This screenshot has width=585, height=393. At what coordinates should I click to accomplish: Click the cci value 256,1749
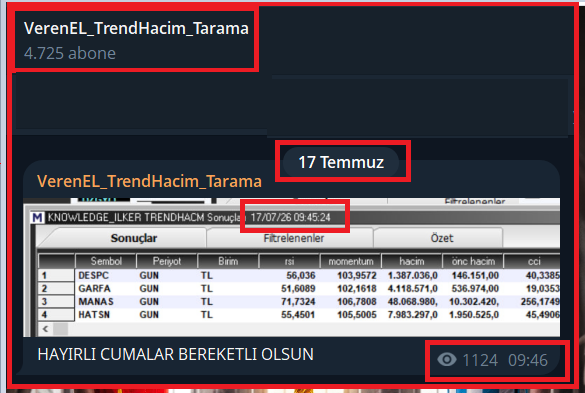click(x=540, y=302)
